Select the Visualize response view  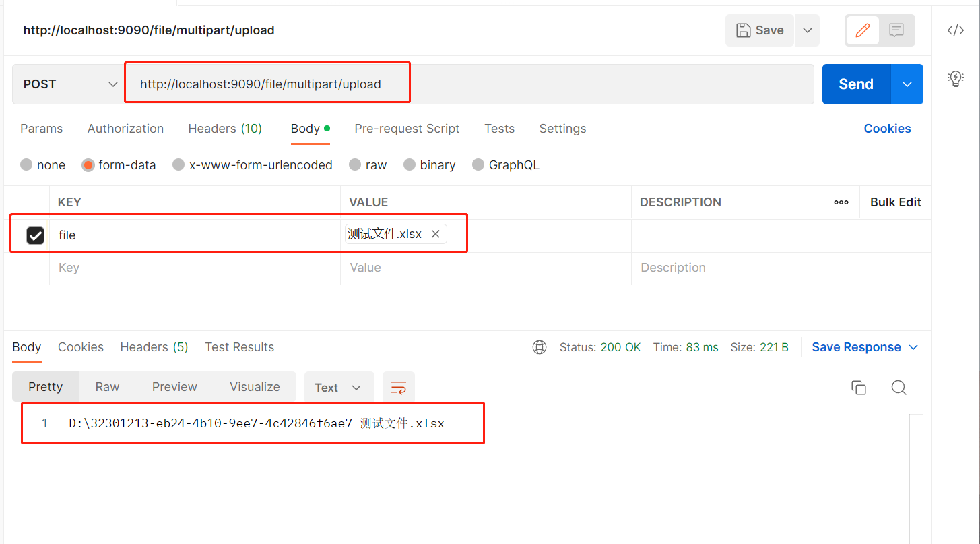[x=255, y=387]
